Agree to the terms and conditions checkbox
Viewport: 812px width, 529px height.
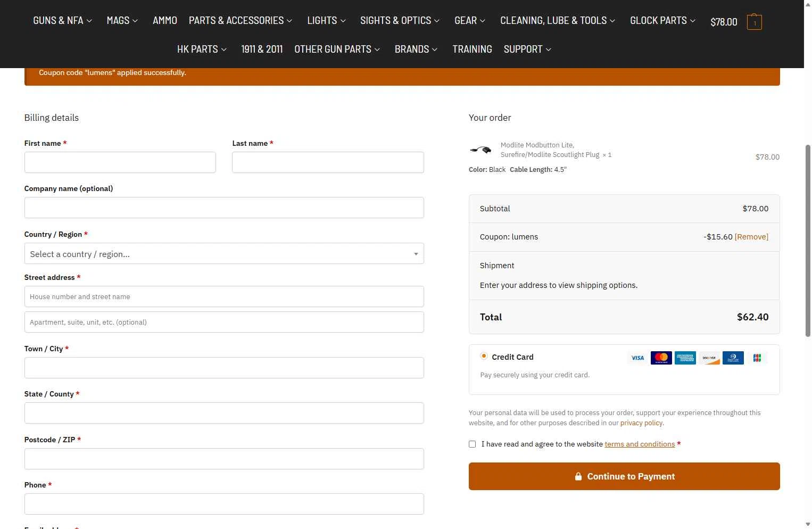472,444
